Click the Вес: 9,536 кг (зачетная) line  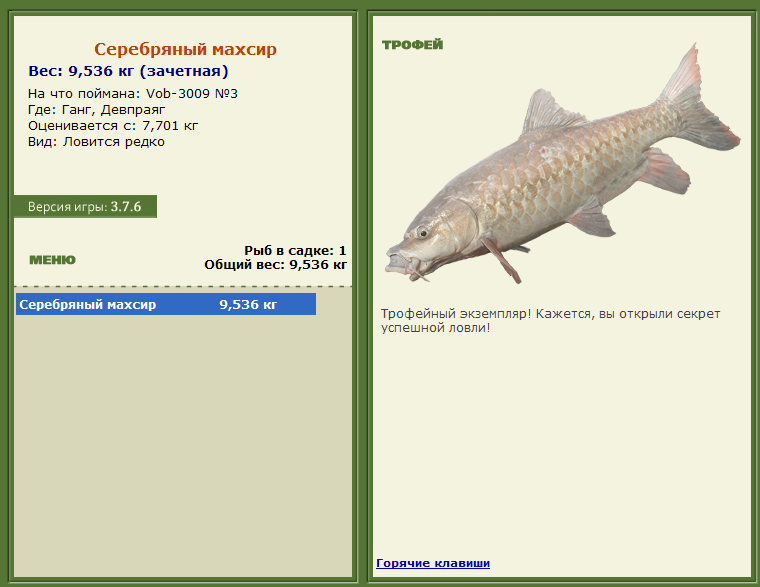(x=128, y=71)
